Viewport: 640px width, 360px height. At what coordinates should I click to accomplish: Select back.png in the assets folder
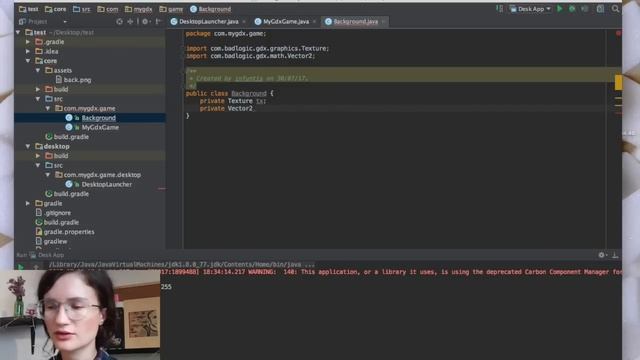[x=73, y=80]
